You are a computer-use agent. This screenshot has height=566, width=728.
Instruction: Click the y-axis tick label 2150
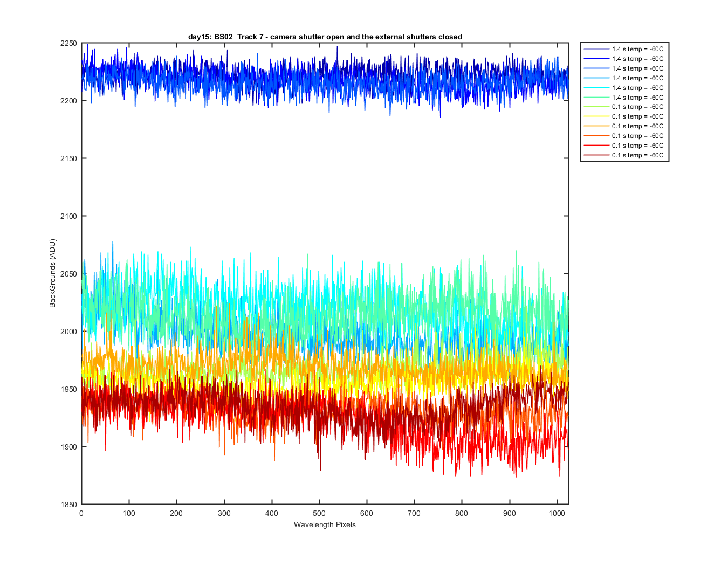(x=68, y=158)
